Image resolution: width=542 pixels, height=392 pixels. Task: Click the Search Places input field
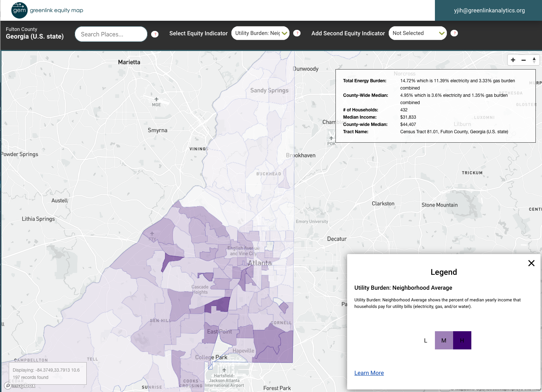[111, 34]
